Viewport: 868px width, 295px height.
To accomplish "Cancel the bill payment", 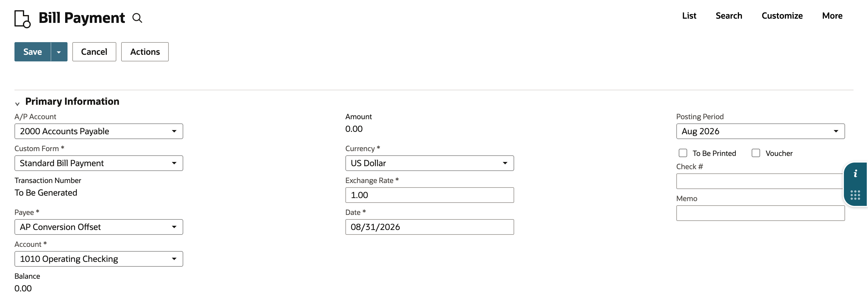I will [x=94, y=52].
